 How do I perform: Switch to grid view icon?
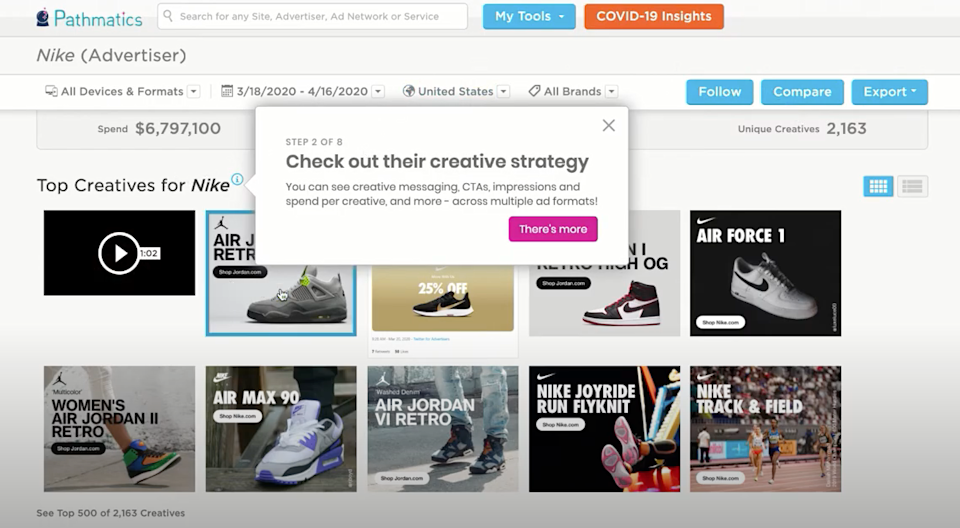click(878, 186)
